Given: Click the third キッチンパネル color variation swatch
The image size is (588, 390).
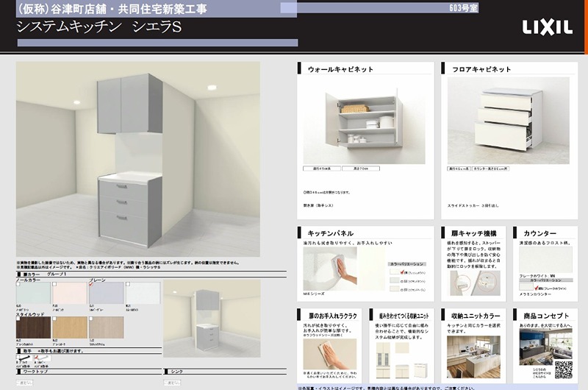Looking at the screenshot, I should click(395, 289).
